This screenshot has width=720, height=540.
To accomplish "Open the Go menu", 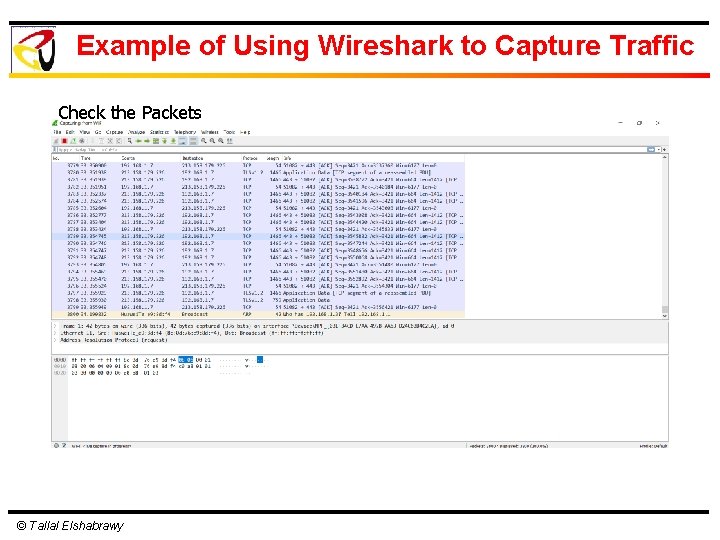I will coord(98,132).
